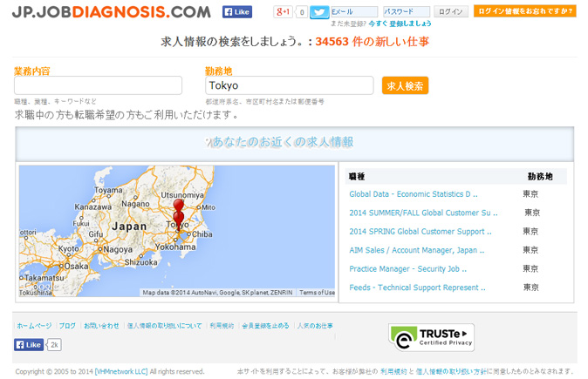Open AIM Sales / Account Manager, Japan job
The height and width of the screenshot is (379, 588).
[x=417, y=250]
